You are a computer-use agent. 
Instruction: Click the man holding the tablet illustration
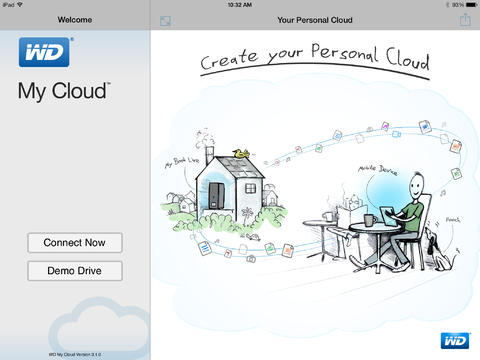pyautogui.click(x=393, y=222)
